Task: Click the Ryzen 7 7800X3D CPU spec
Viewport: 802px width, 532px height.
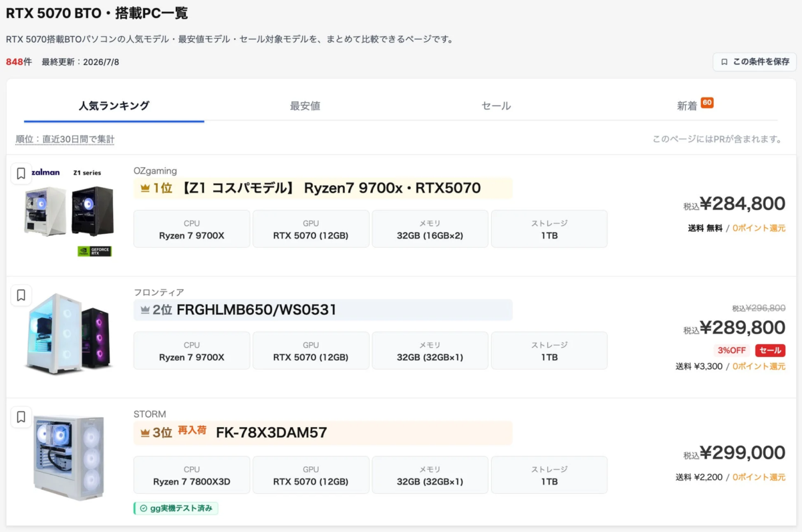Action: coord(192,475)
